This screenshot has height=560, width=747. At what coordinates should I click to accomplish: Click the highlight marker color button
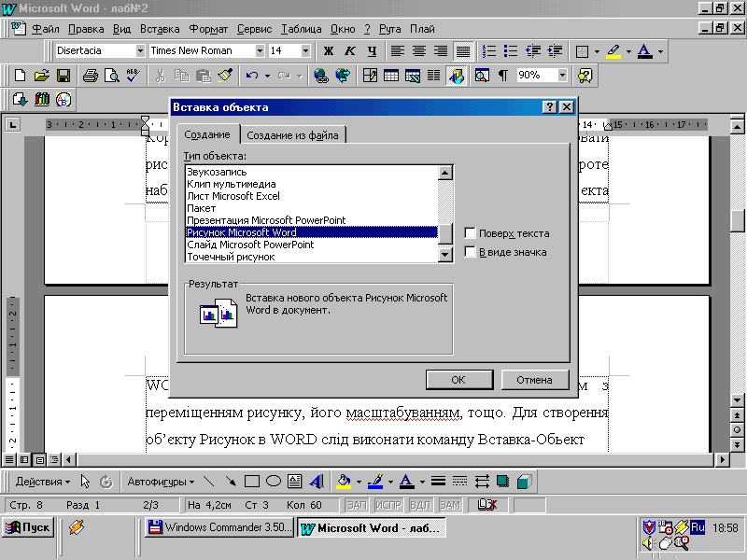point(614,50)
